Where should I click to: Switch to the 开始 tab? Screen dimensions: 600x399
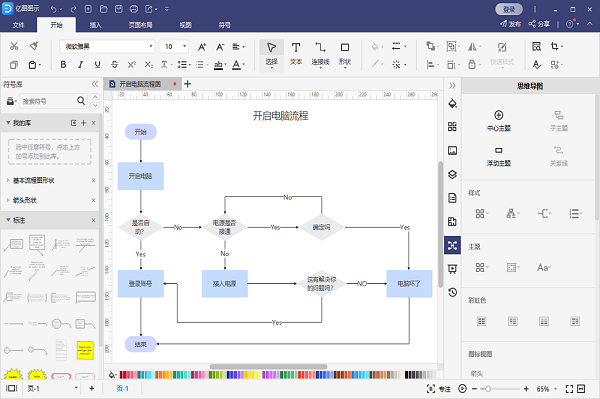tap(56, 25)
